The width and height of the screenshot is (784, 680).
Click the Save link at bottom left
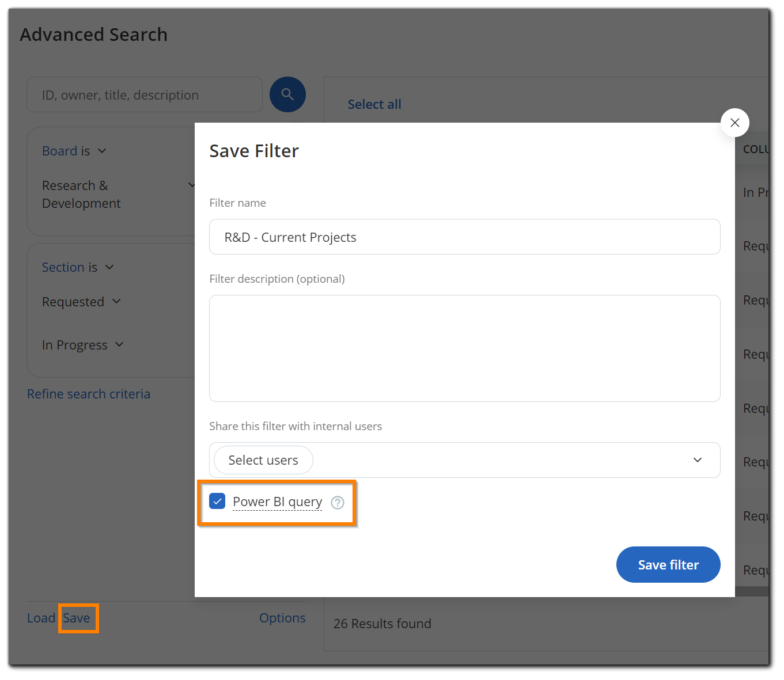coord(77,618)
